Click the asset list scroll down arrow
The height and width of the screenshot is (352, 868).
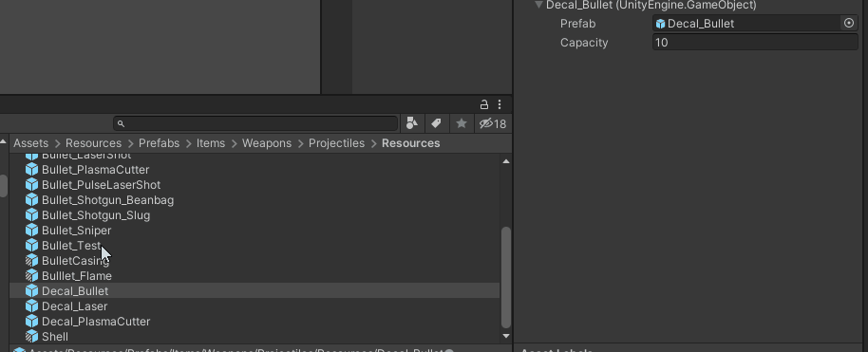[x=506, y=336]
